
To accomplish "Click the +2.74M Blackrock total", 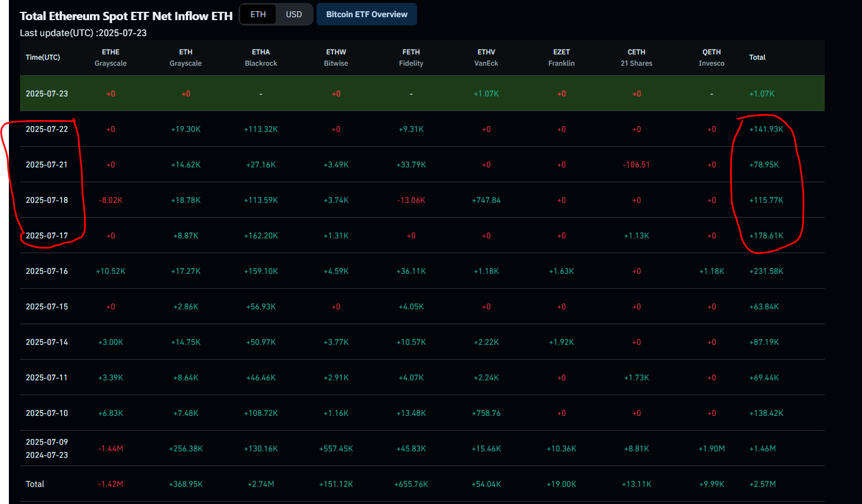I will 261,484.
